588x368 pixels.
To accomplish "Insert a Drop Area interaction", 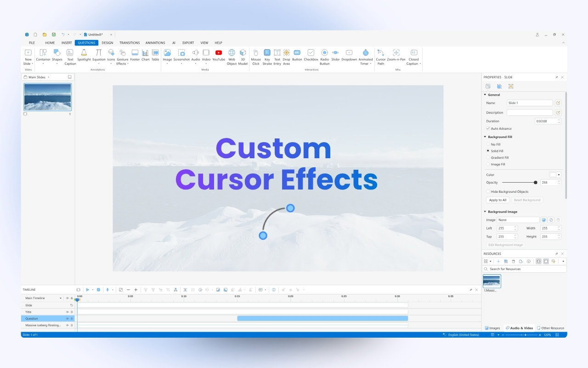I will (x=287, y=57).
